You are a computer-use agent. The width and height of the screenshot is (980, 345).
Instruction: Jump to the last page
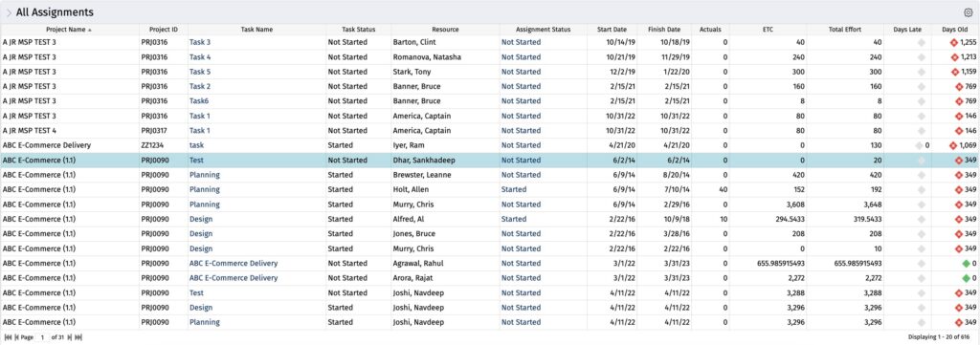78,337
